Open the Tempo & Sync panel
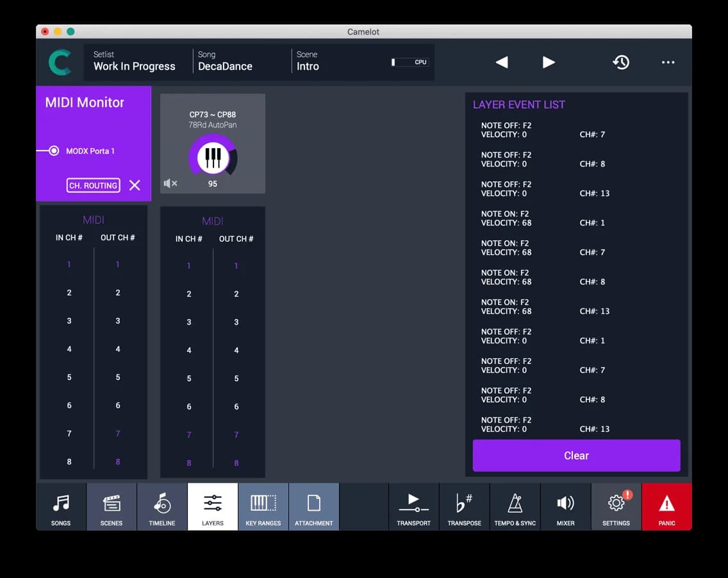 coord(515,506)
